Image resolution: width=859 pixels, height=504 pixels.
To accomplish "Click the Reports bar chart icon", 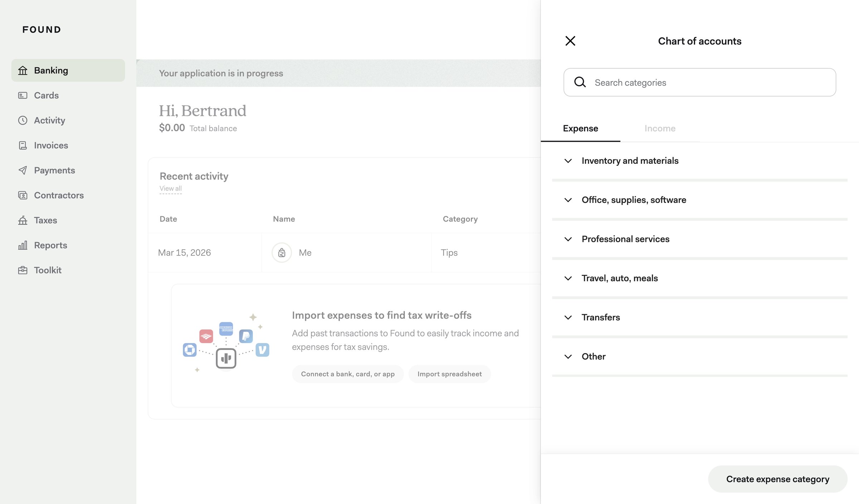I will [23, 245].
